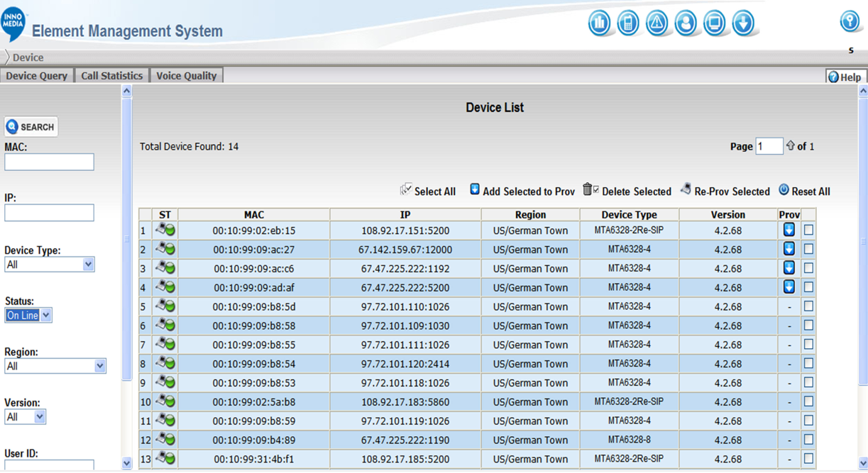Open the computer monitor icon
Viewport: 868px width, 473px height.
(x=715, y=23)
